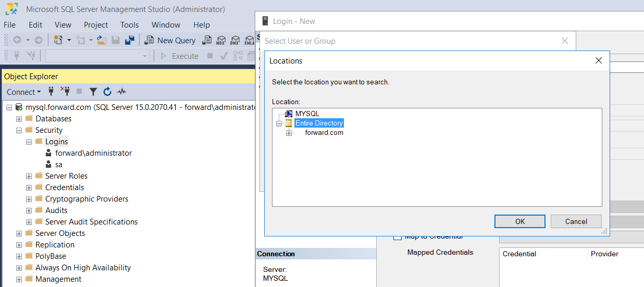The width and height of the screenshot is (644, 287).
Task: Click the Open File folder icon
Action: pyautogui.click(x=102, y=40)
